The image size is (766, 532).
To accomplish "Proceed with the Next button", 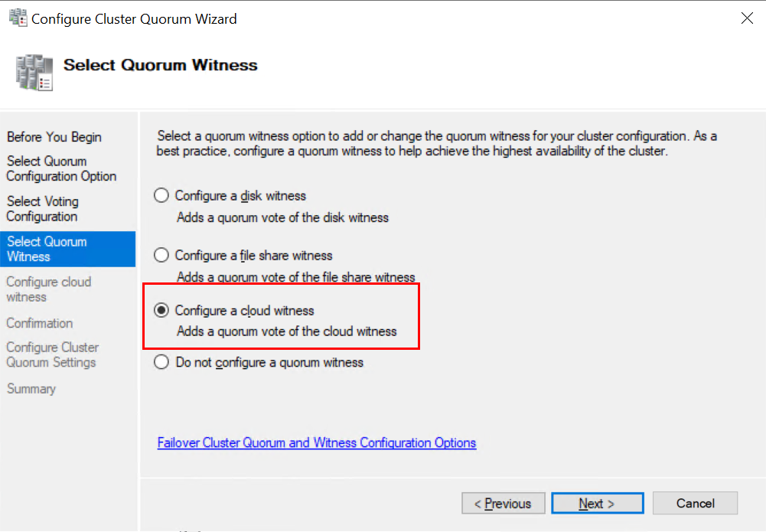I will click(x=597, y=503).
